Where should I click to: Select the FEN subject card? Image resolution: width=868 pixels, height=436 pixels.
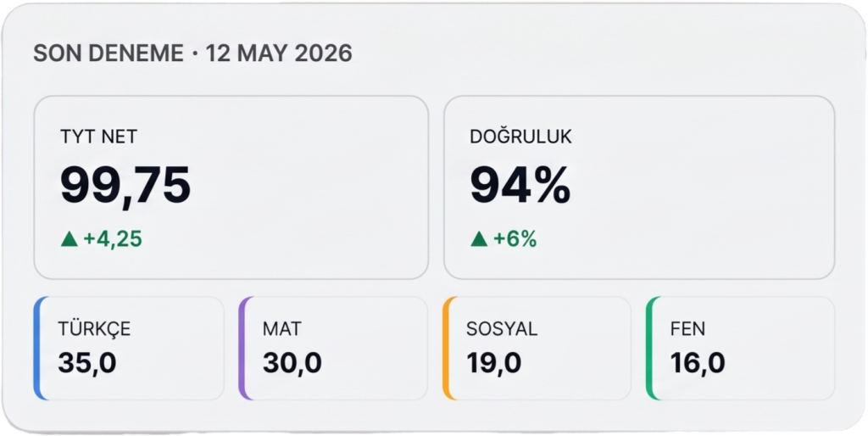point(741,348)
